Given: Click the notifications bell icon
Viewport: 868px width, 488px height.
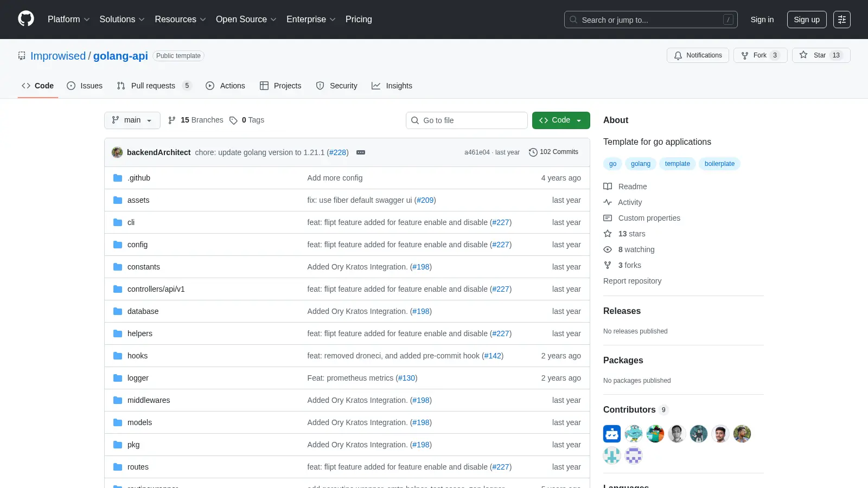Looking at the screenshot, I should [x=678, y=55].
